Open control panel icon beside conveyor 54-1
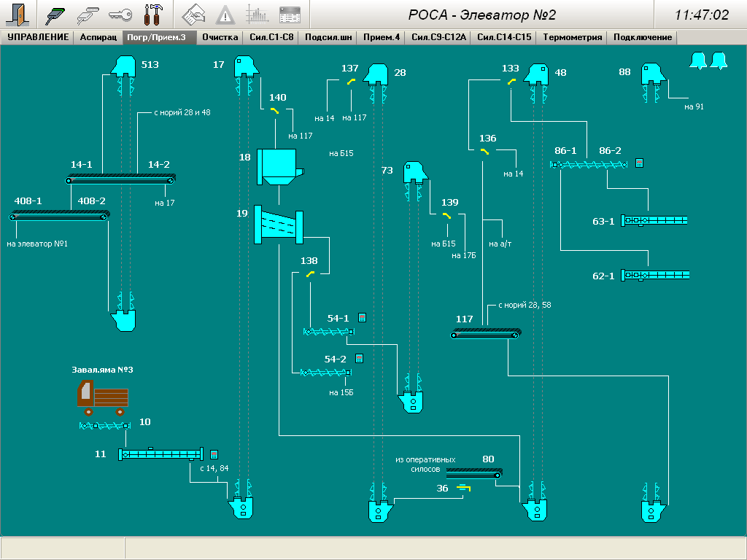Image resolution: width=747 pixels, height=560 pixels. pyautogui.click(x=362, y=318)
